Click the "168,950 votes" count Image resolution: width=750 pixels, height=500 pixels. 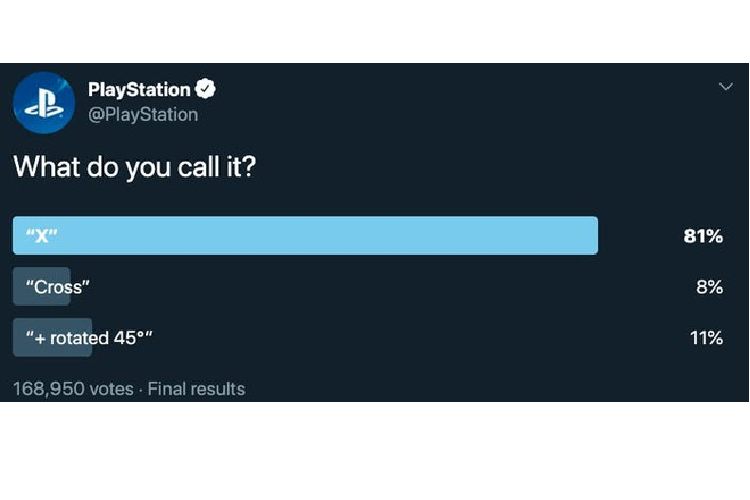[72, 389]
